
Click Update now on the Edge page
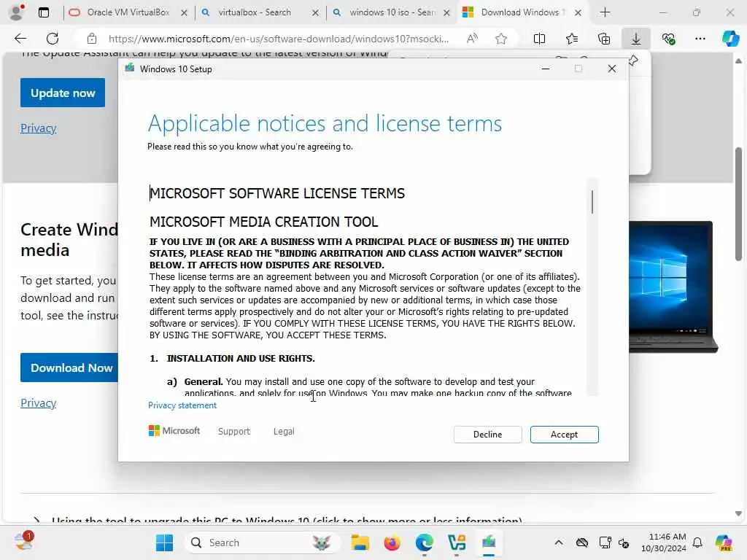coord(63,93)
